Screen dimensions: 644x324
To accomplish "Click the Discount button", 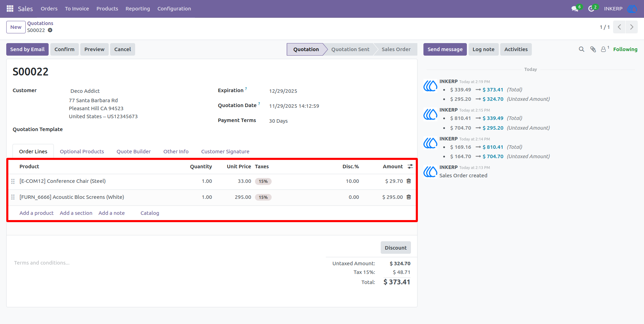I will (396, 248).
